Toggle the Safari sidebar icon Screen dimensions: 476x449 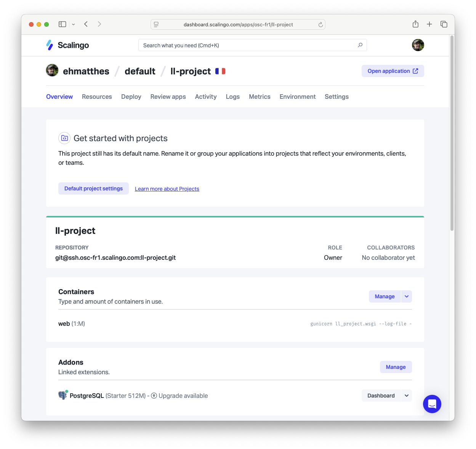click(x=63, y=24)
